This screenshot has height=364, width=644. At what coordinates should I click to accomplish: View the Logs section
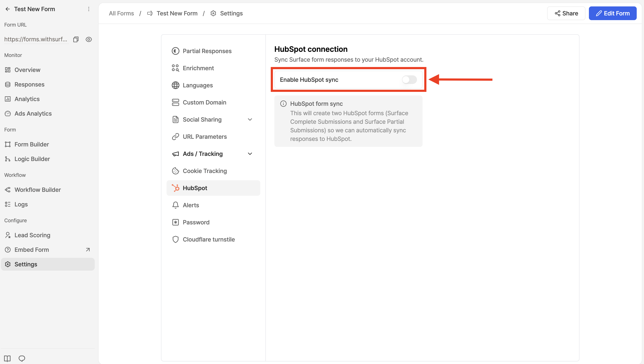pyautogui.click(x=21, y=204)
